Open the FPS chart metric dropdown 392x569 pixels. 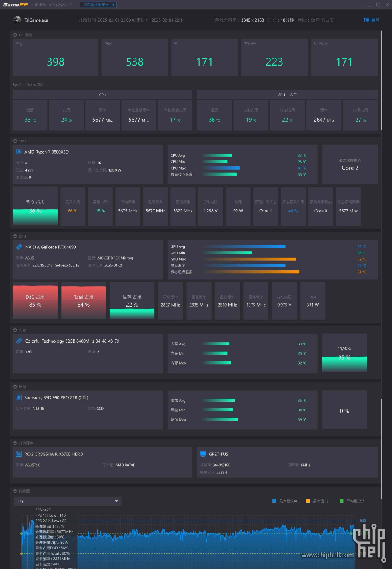tap(68, 501)
